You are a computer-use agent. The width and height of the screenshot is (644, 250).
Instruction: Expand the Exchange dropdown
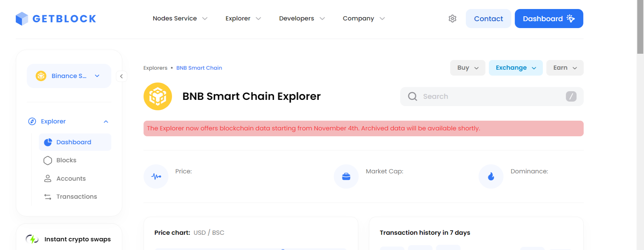(x=516, y=68)
